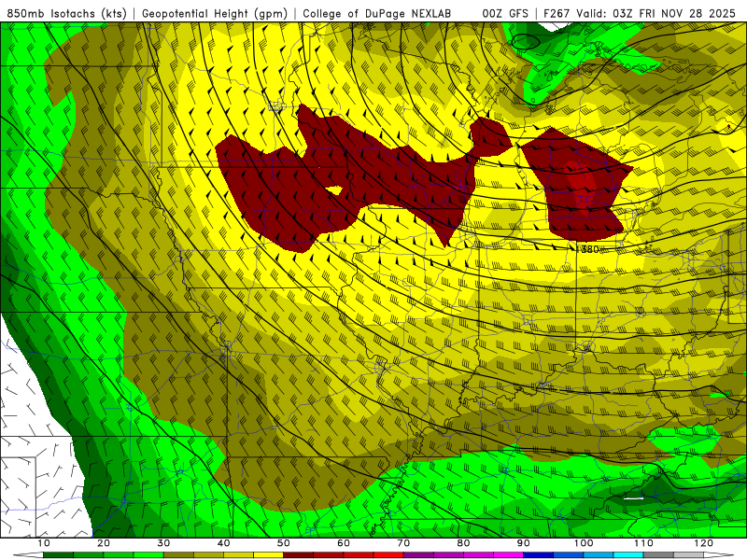747x560 pixels.
Task: Click the '40' value on the color scale
Action: click(223, 543)
